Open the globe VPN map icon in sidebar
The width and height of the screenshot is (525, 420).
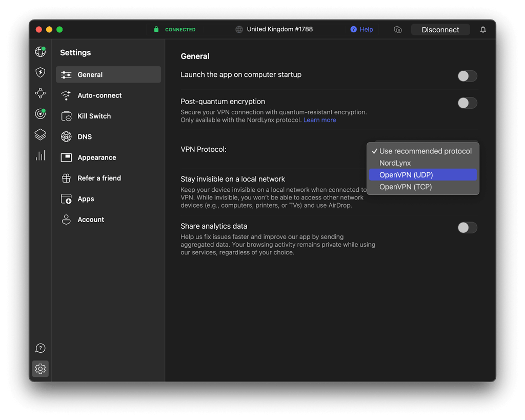pos(40,52)
